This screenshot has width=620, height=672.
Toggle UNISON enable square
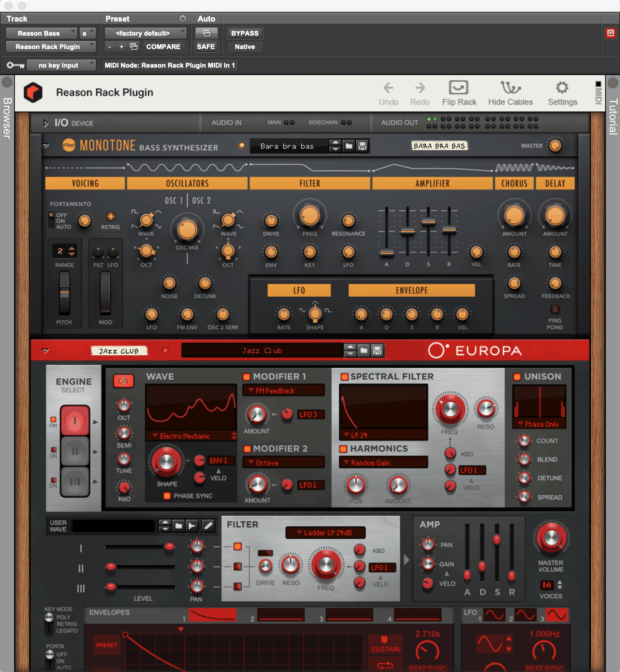click(517, 377)
